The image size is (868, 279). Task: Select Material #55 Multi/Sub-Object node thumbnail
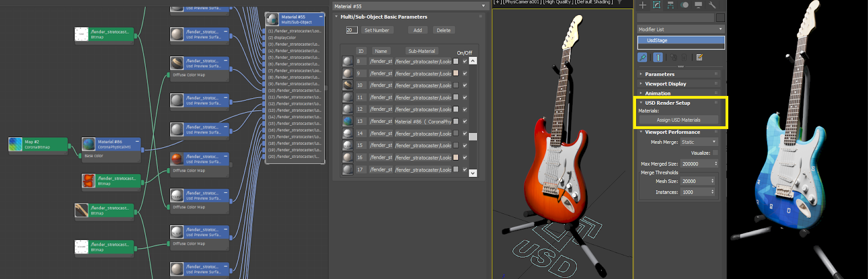tap(272, 19)
